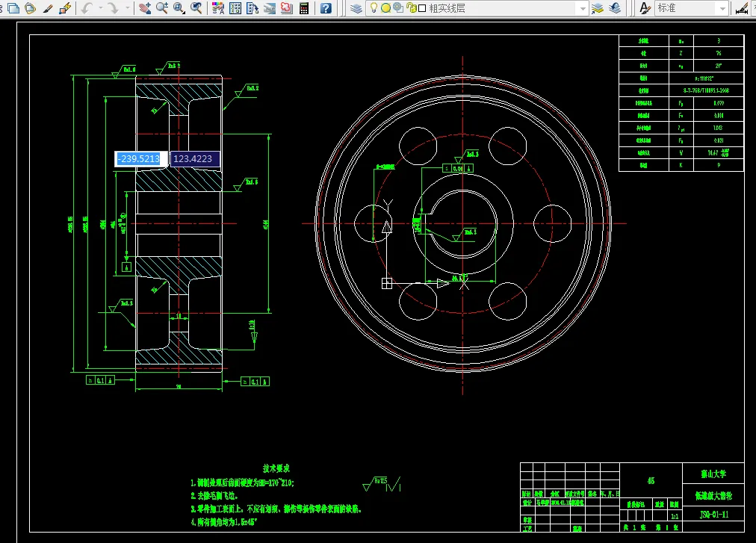Click the UCS origin square marker
756x543 pixels.
click(387, 284)
